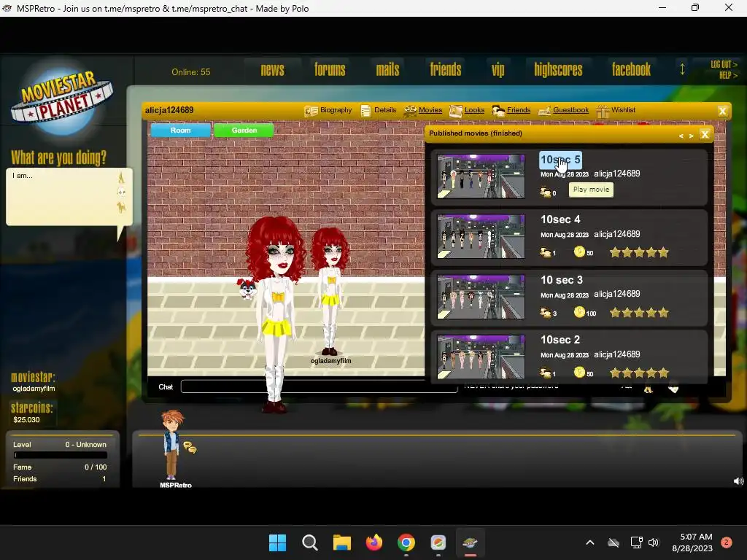The height and width of the screenshot is (560, 747).
Task: Go to previous page of published movies
Action: pos(681,136)
